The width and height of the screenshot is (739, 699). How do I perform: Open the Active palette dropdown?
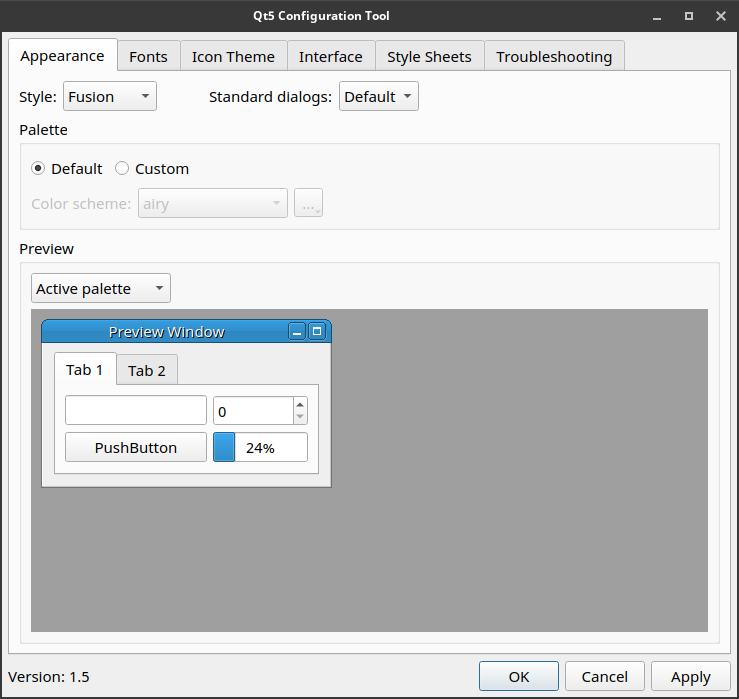coord(100,289)
